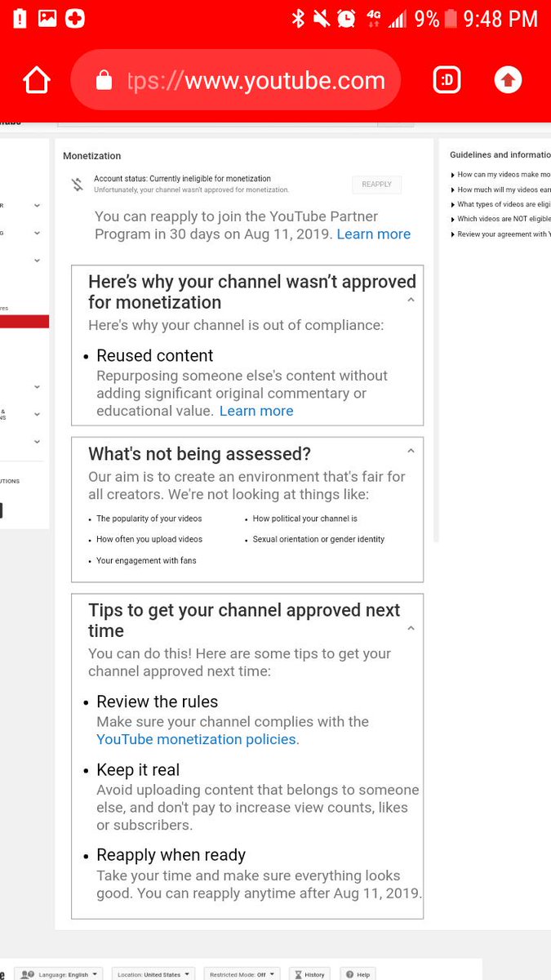Screen dimensions: 551x980
Task: Expand 'What types of videos are eligi...' item
Action: coord(500,204)
